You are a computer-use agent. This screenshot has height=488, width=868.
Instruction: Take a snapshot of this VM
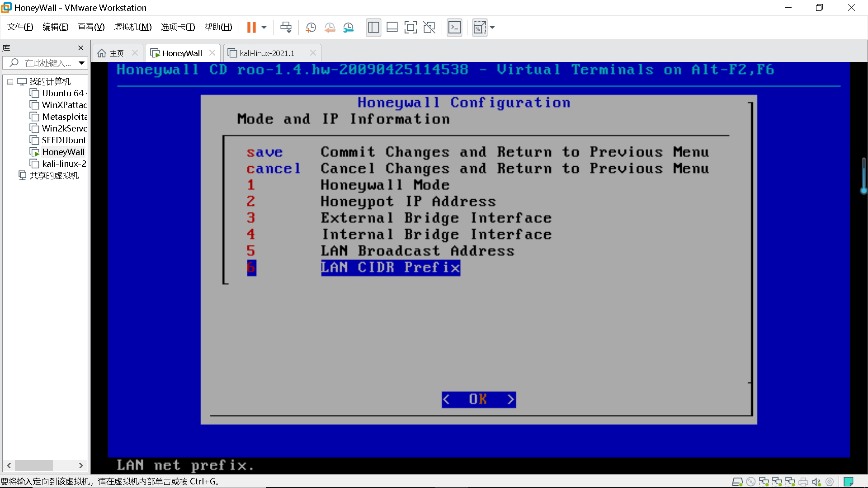tap(311, 28)
